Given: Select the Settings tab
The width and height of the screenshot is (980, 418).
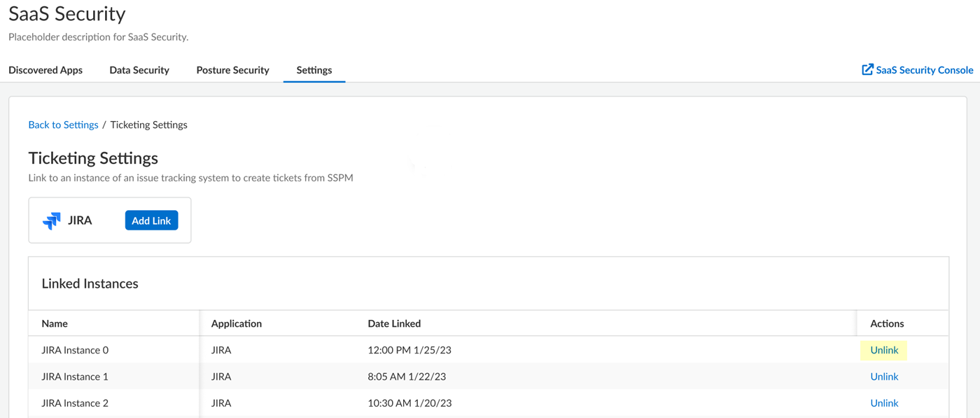Looking at the screenshot, I should 314,70.
